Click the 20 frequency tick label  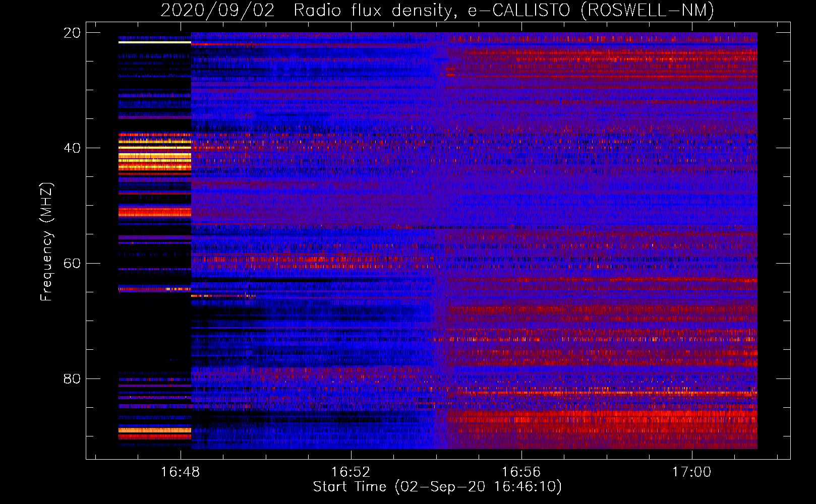(x=72, y=33)
